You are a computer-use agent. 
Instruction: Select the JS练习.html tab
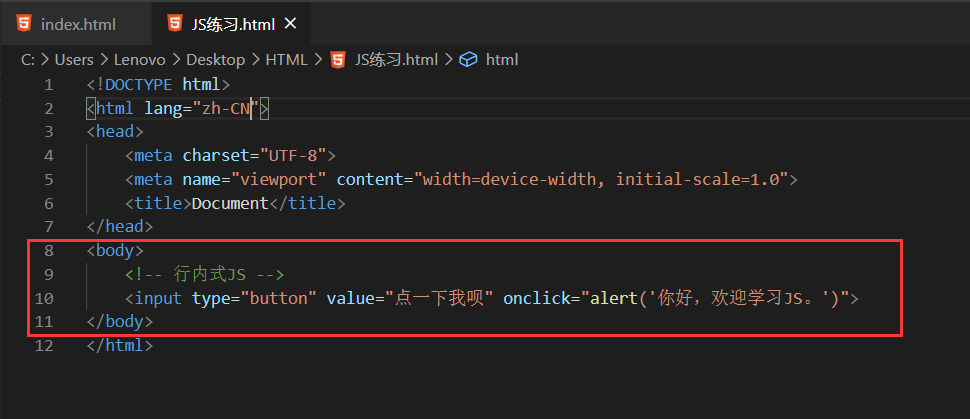[230, 24]
